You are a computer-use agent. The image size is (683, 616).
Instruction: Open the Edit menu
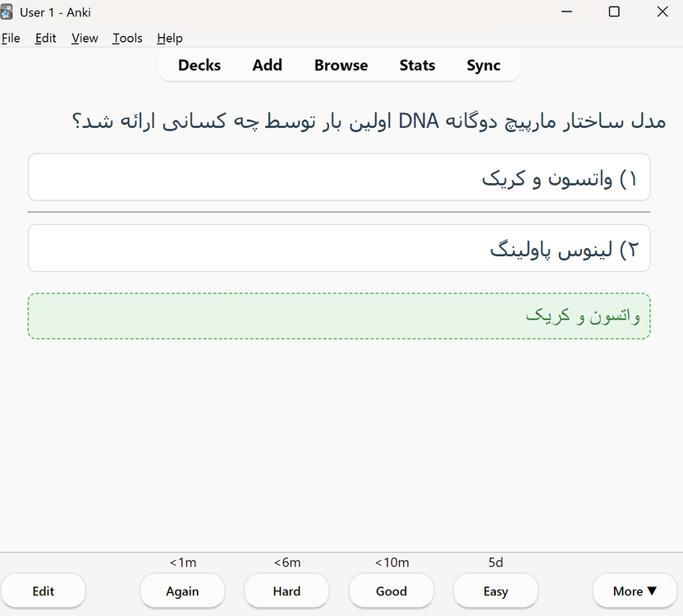click(46, 39)
